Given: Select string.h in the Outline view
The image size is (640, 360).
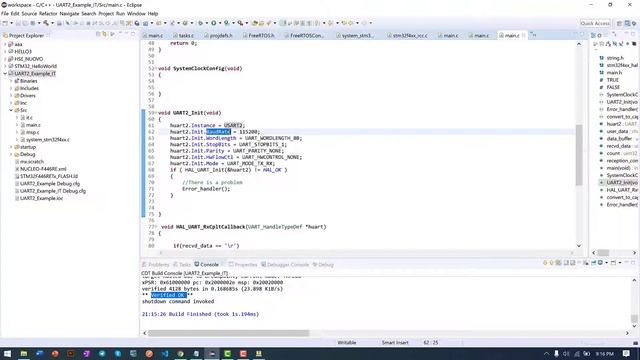Looking at the screenshot, I should pyautogui.click(x=615, y=58).
